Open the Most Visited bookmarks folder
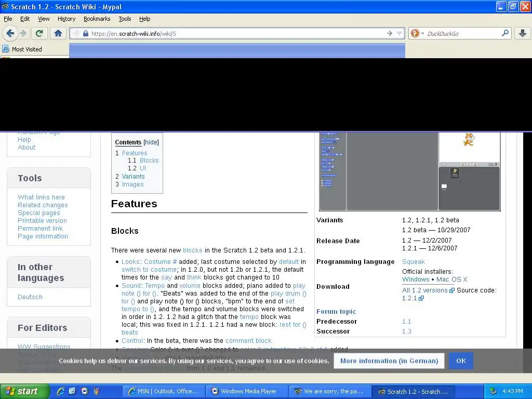Viewport: 532px width, 399px height. [x=22, y=49]
